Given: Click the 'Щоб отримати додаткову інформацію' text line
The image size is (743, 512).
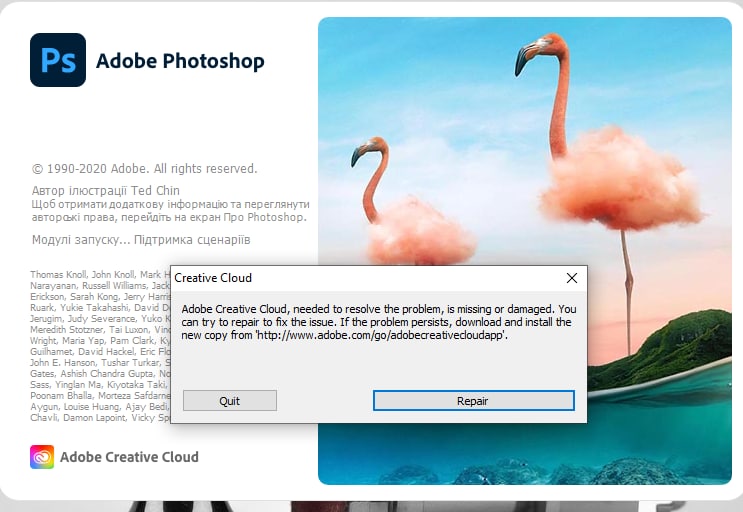Looking at the screenshot, I should [171, 204].
